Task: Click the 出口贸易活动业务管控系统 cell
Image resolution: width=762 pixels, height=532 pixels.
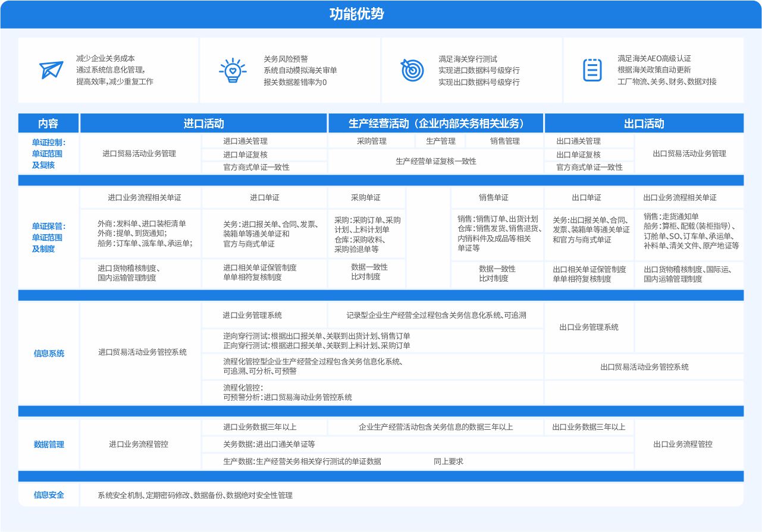Action: point(644,367)
